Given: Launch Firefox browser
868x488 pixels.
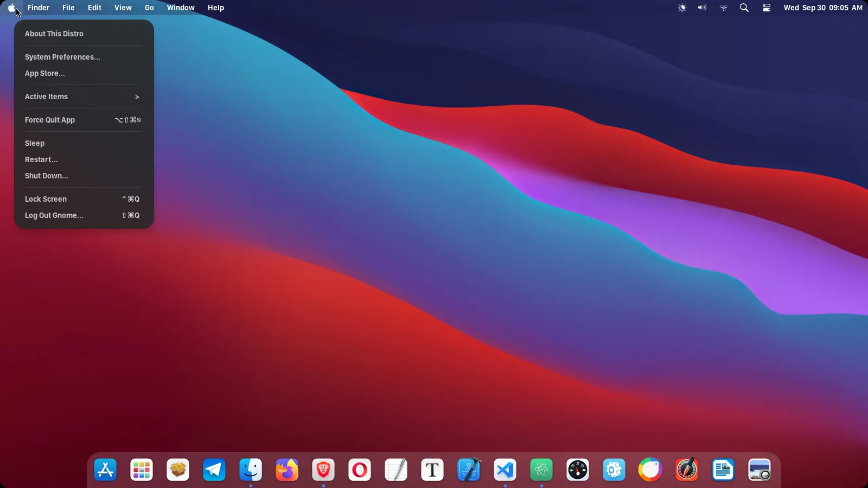Looking at the screenshot, I should click(x=286, y=470).
